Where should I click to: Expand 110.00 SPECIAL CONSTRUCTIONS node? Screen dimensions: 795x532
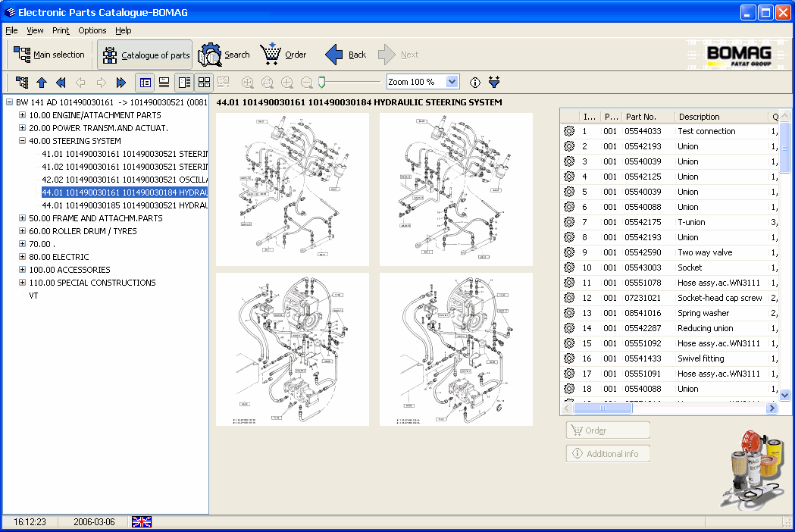(x=22, y=283)
